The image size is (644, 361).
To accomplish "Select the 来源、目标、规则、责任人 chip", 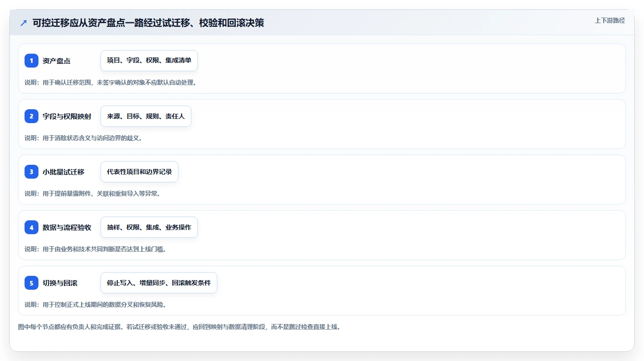I will pyautogui.click(x=146, y=116).
